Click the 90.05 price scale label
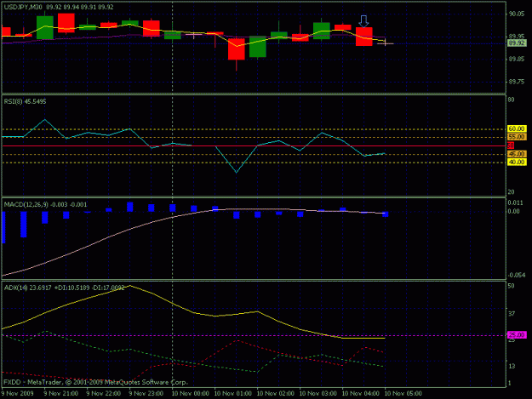 point(517,14)
